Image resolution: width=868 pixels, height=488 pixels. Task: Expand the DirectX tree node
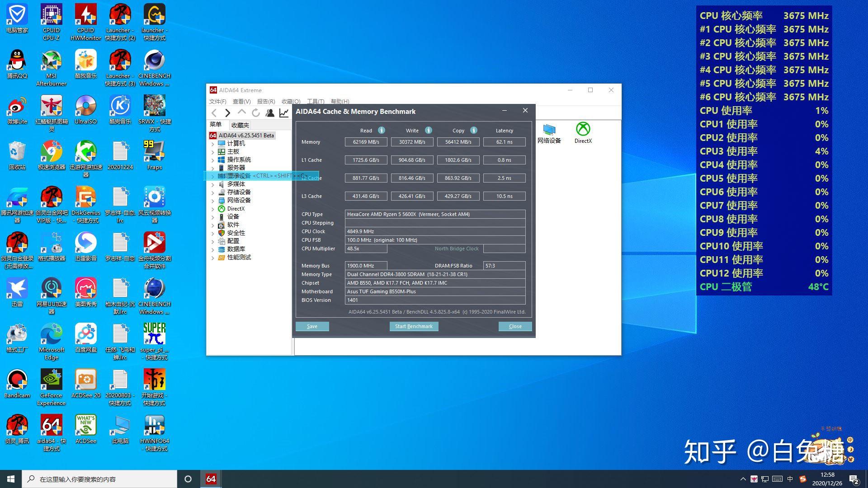pos(212,209)
